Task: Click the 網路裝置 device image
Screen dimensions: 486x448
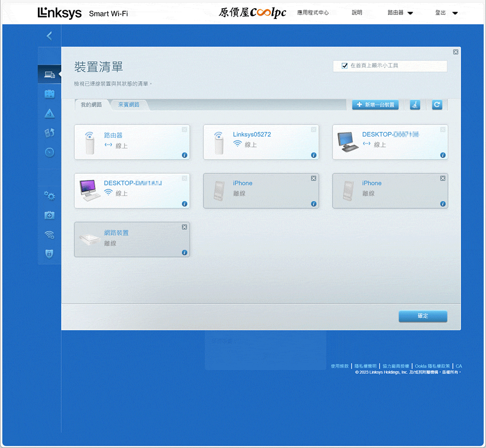Action: pos(89,239)
